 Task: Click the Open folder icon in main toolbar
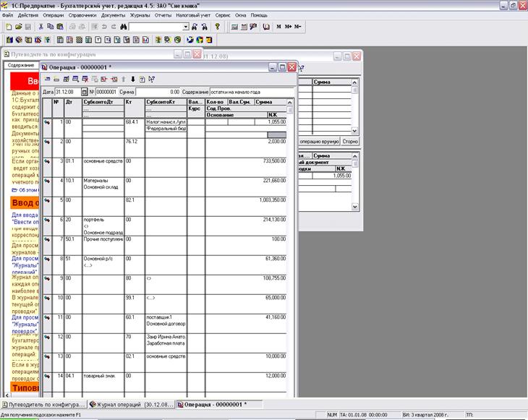(x=18, y=27)
